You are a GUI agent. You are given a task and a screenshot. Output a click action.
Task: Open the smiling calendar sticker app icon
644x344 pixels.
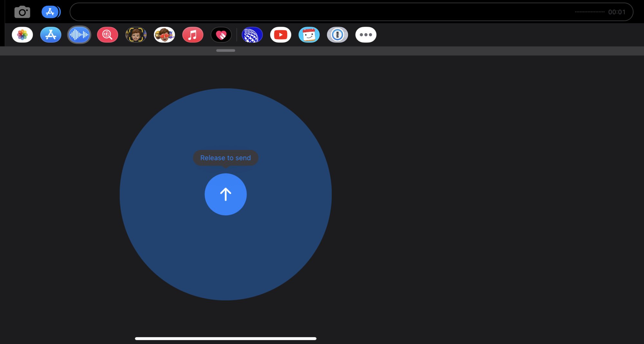pos(309,35)
